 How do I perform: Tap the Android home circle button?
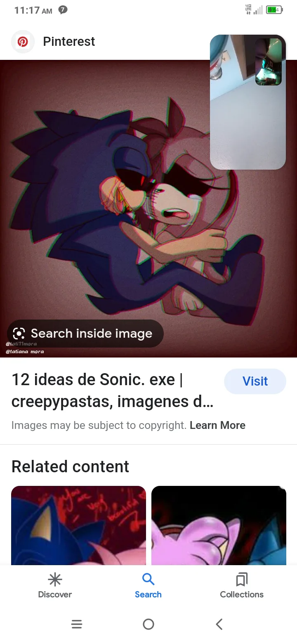(148, 624)
